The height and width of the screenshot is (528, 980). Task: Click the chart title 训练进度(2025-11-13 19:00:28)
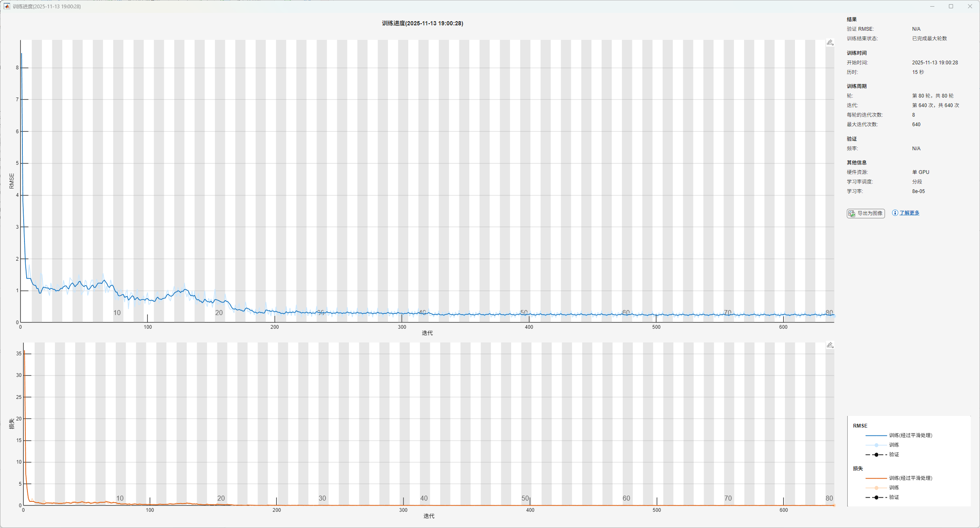(x=422, y=23)
